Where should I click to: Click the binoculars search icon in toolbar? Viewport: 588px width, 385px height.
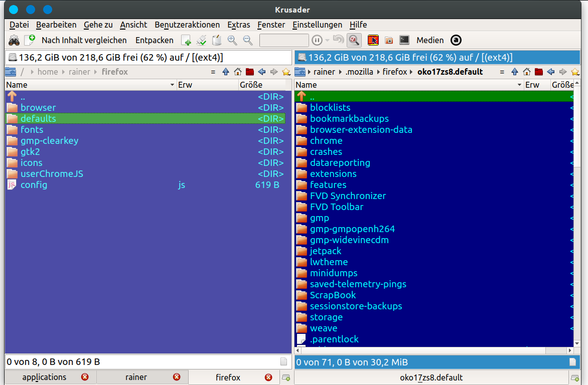point(14,40)
